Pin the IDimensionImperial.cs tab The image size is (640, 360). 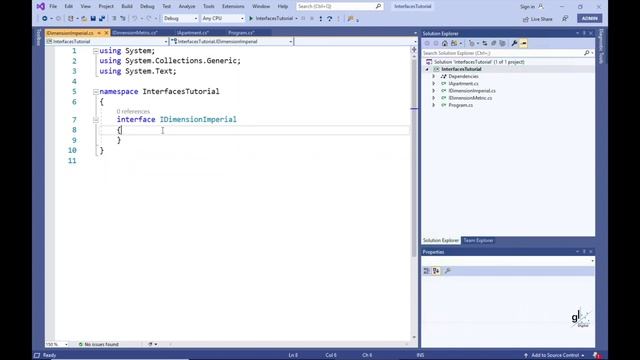pyautogui.click(x=99, y=33)
